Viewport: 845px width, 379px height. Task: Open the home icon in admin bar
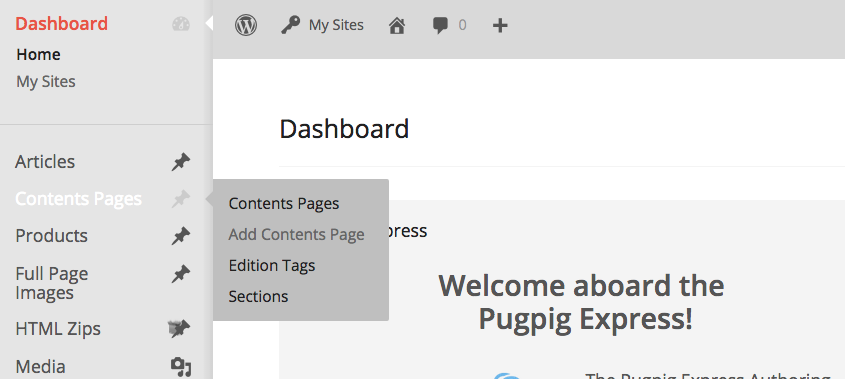coord(397,25)
